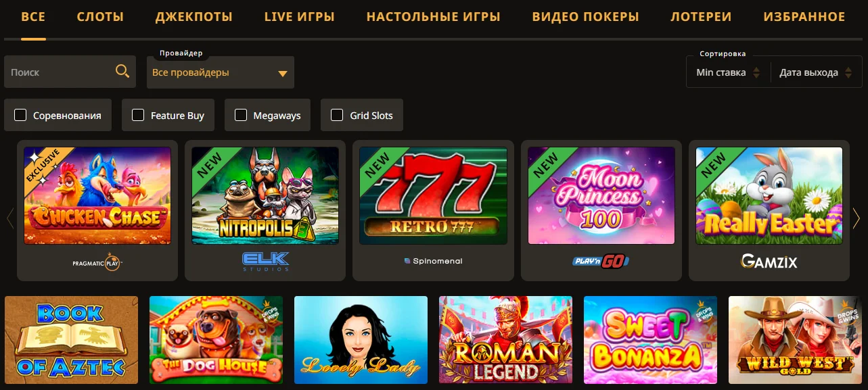Viewport: 868px width, 390px height.
Task: Open the Избранное tab
Action: 804,17
